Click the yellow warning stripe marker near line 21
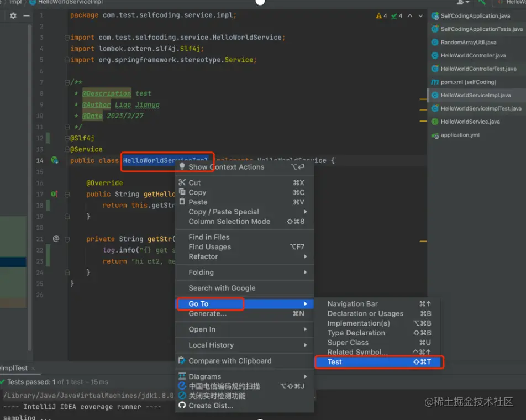526x420 pixels. coord(423,241)
